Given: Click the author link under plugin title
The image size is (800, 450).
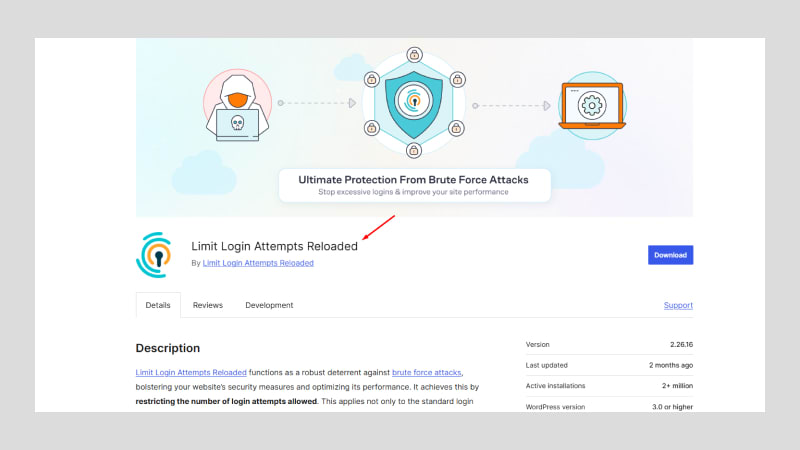Looking at the screenshot, I should [258, 263].
